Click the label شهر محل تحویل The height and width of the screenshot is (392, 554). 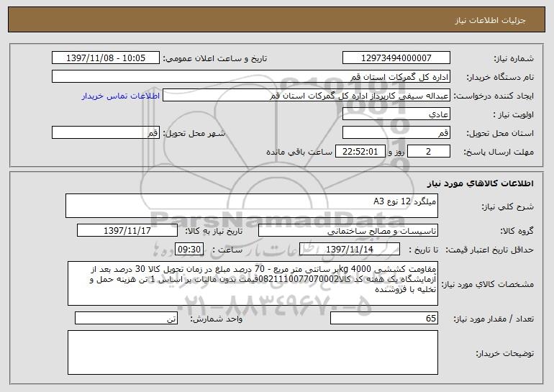(x=194, y=134)
